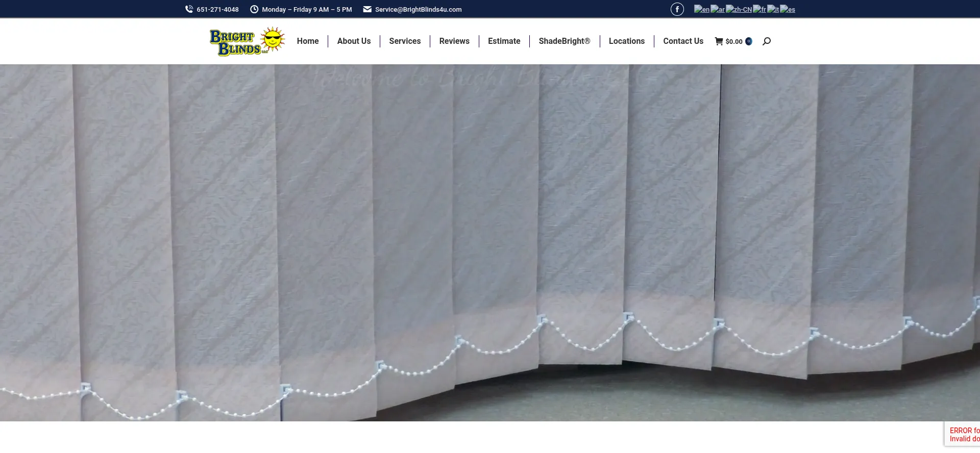Click the Facebook icon in top bar

[x=677, y=9]
